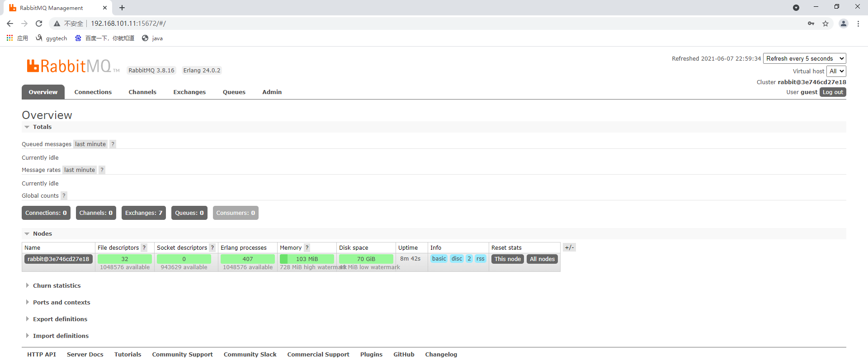Open the Chrome profile avatar icon
This screenshot has height=361, width=868.
(x=843, y=24)
